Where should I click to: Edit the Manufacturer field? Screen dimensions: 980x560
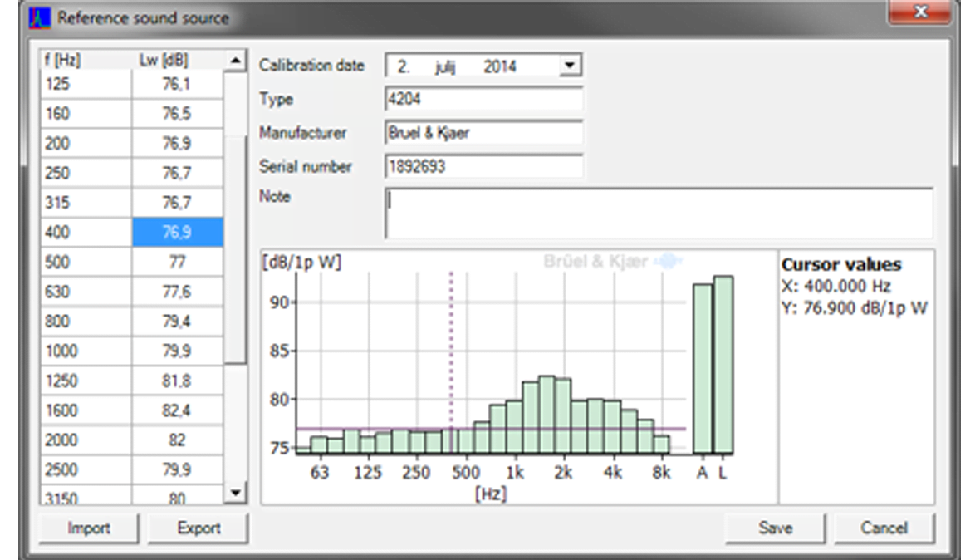pos(483,133)
